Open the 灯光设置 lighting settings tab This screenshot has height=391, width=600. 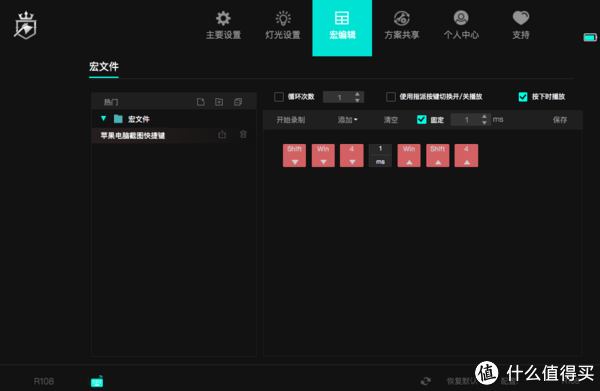pyautogui.click(x=283, y=26)
